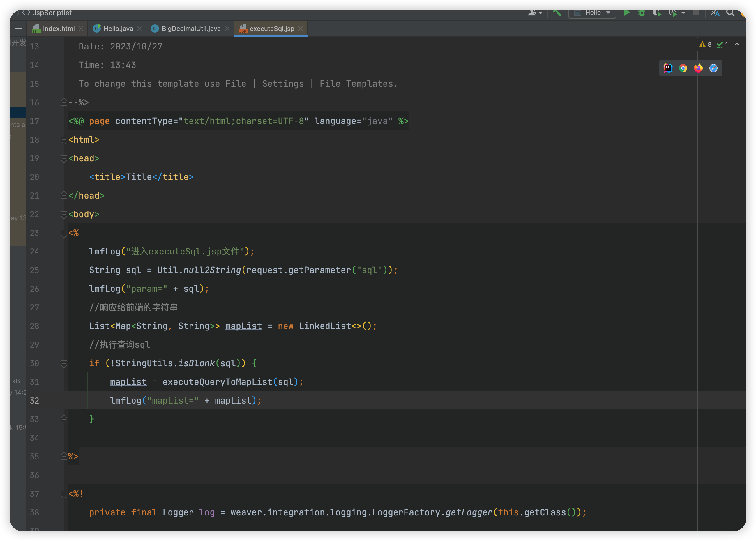Collapse the declaration fold on line 37
Image resolution: width=756 pixels, height=541 pixels.
pyautogui.click(x=64, y=494)
